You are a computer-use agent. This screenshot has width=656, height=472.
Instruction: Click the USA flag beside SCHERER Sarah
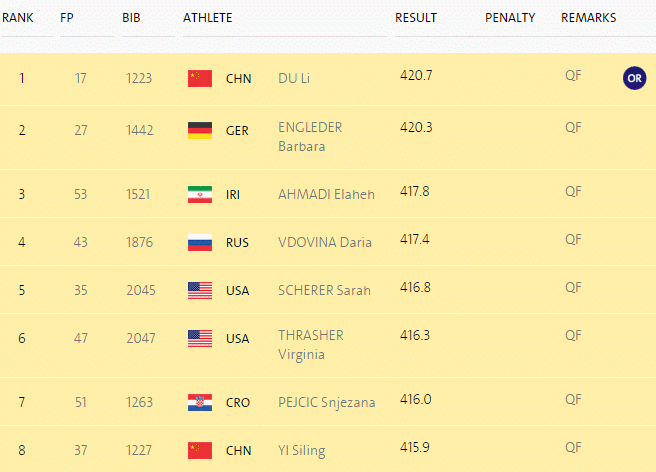tap(200, 290)
